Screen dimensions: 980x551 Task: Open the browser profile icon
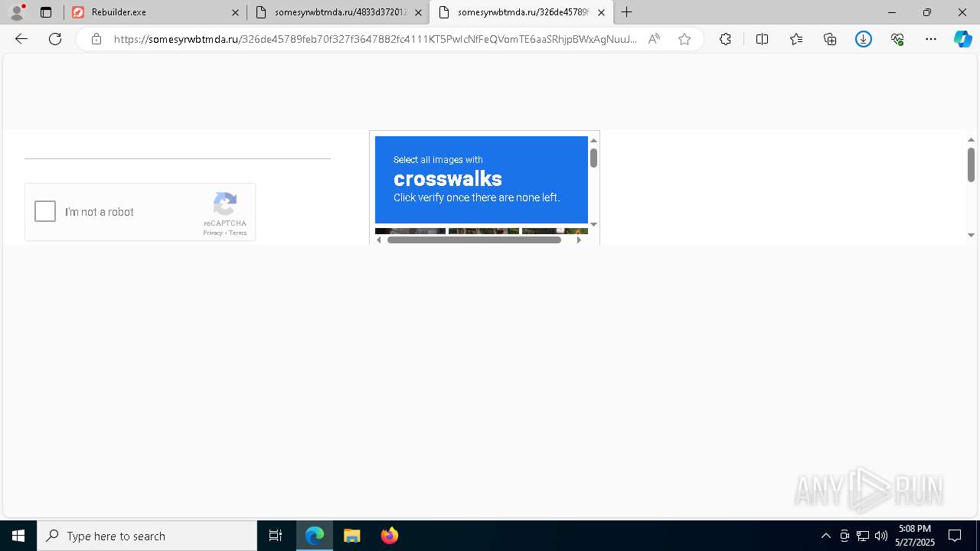[x=17, y=12]
